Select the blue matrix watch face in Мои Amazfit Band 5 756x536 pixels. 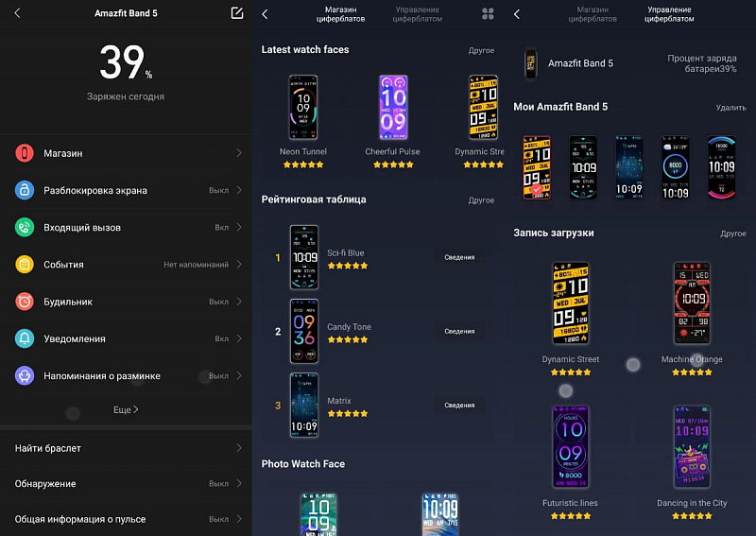pyautogui.click(x=629, y=167)
